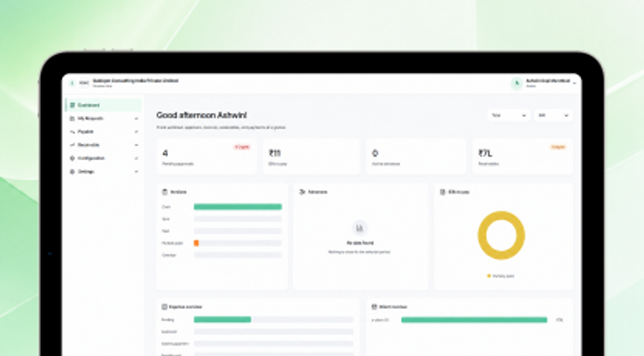Click the red urgent badge on approvals card

[x=242, y=147]
